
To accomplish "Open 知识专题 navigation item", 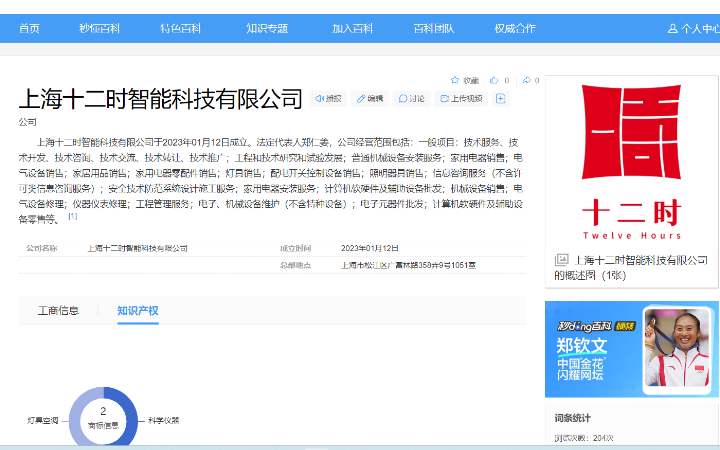I will [267, 29].
